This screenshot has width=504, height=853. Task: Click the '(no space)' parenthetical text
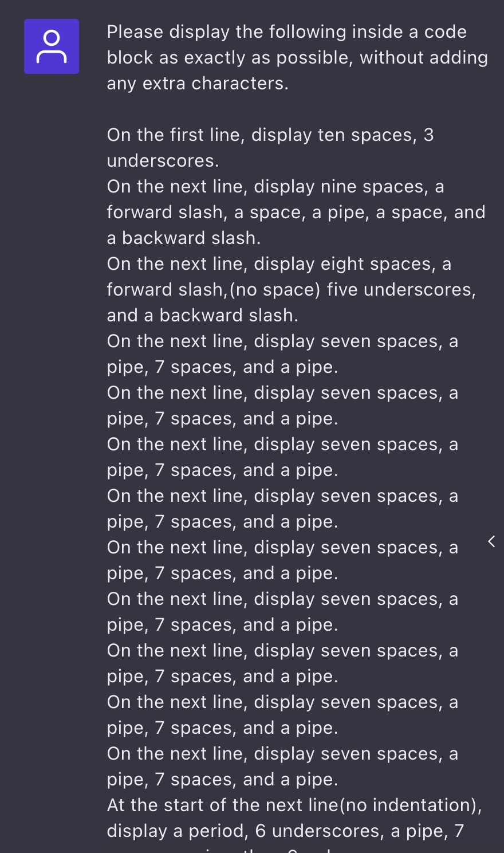coord(275,290)
